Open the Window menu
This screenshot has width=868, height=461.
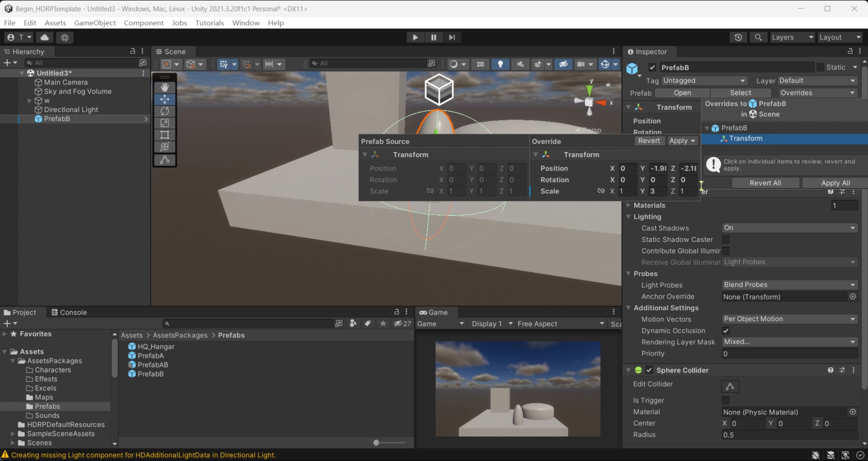click(246, 23)
